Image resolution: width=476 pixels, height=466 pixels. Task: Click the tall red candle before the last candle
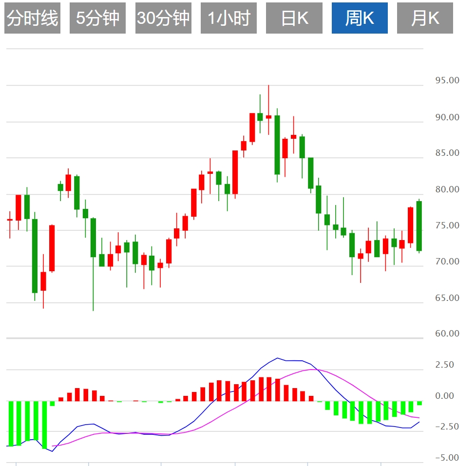(410, 225)
